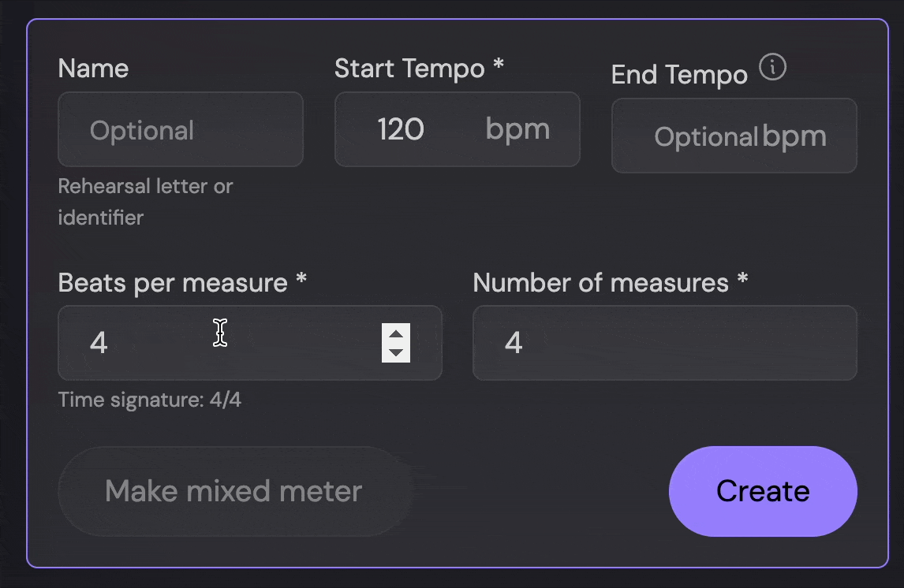The width and height of the screenshot is (904, 588).
Task: Click the up arrow to increase beats per measure
Action: (x=395, y=332)
